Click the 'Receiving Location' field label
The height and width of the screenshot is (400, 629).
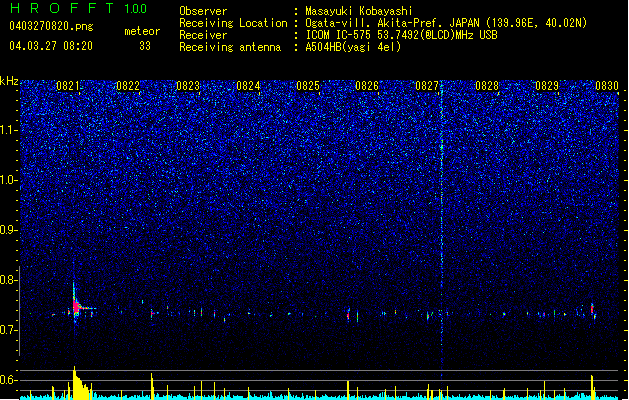point(233,23)
